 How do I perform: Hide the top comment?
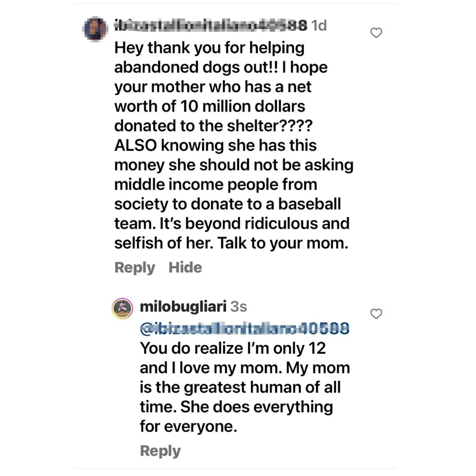click(x=185, y=268)
